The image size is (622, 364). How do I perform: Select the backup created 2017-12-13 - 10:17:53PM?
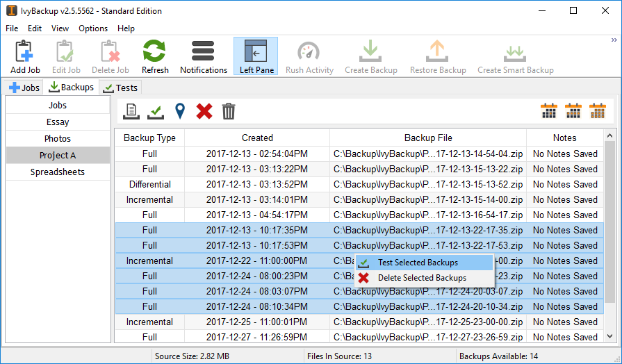coord(359,245)
